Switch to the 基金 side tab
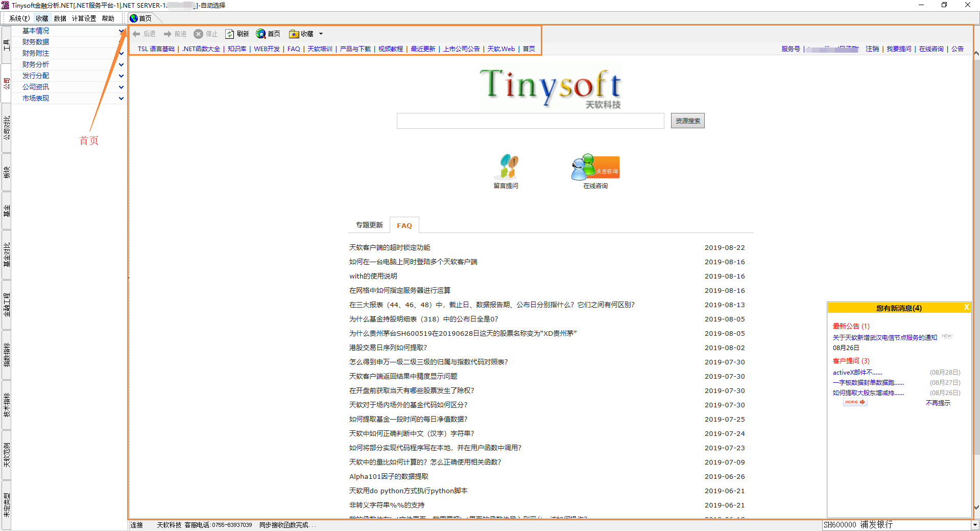Viewport: 980px width, 531px height. (6, 211)
